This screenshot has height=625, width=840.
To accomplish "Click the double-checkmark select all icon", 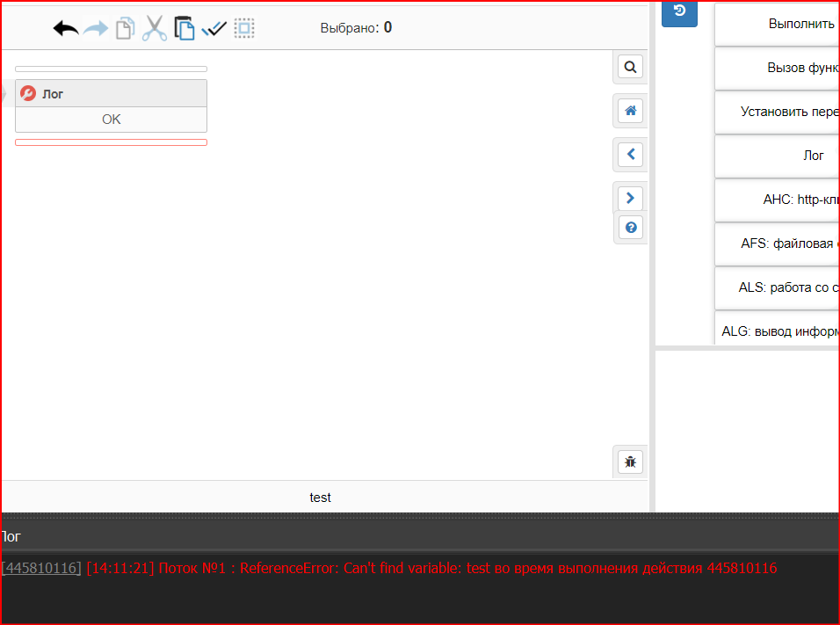I will (x=214, y=28).
